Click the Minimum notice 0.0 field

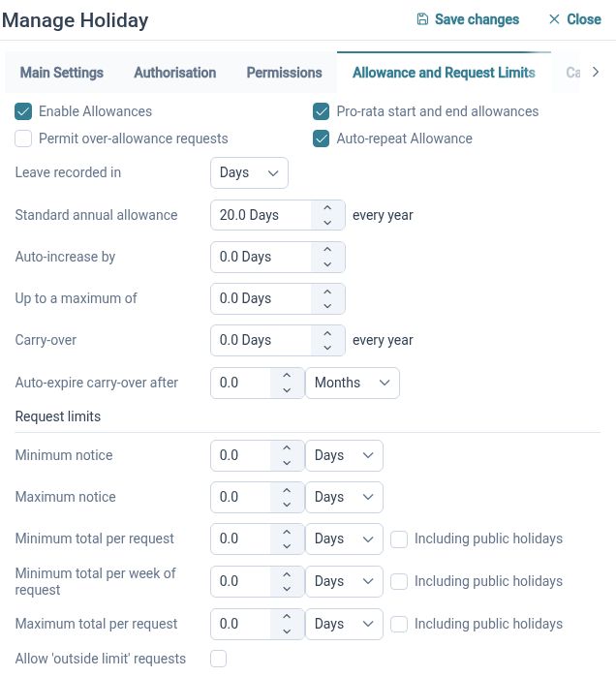point(240,455)
